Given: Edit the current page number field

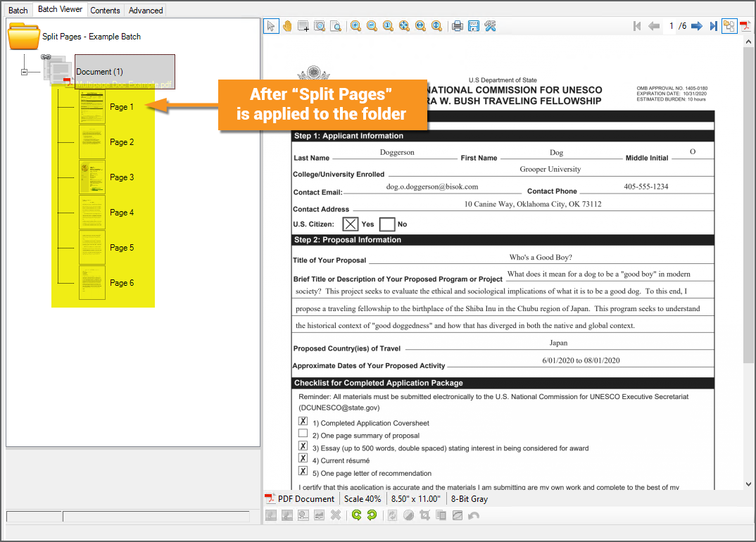Looking at the screenshot, I should pos(671,26).
